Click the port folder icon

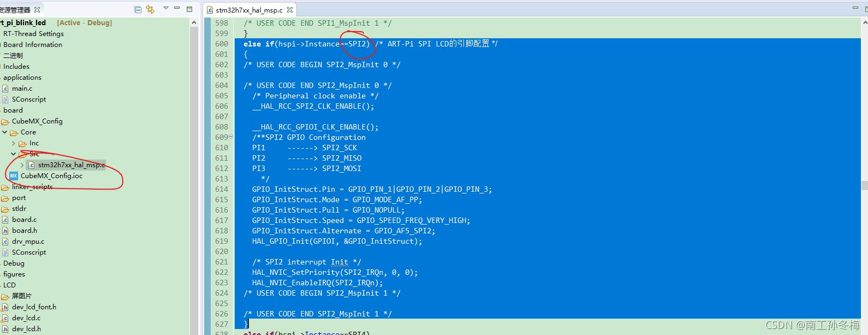point(5,197)
